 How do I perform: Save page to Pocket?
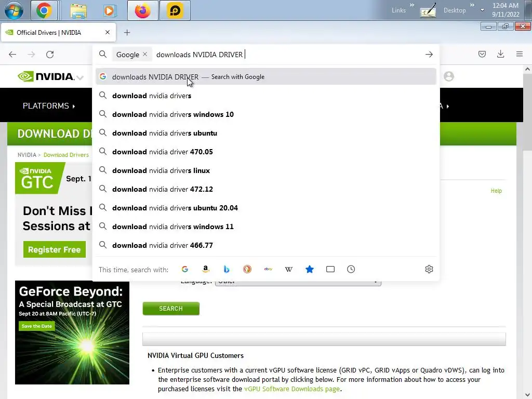[482, 54]
